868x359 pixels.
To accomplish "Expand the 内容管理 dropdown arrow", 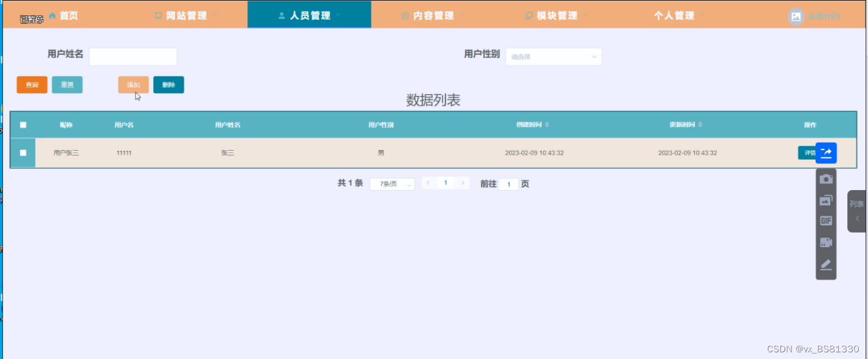I will [462, 15].
